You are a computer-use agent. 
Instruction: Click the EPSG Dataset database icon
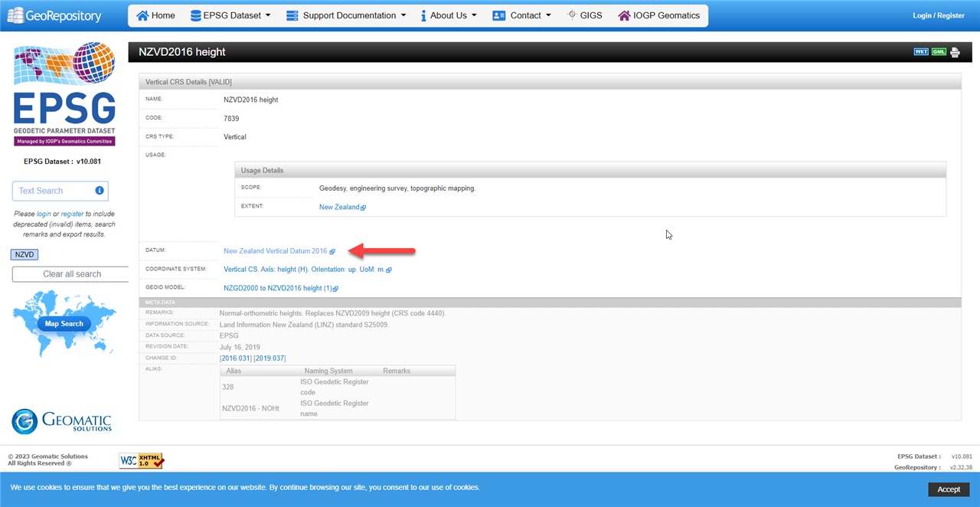(196, 15)
